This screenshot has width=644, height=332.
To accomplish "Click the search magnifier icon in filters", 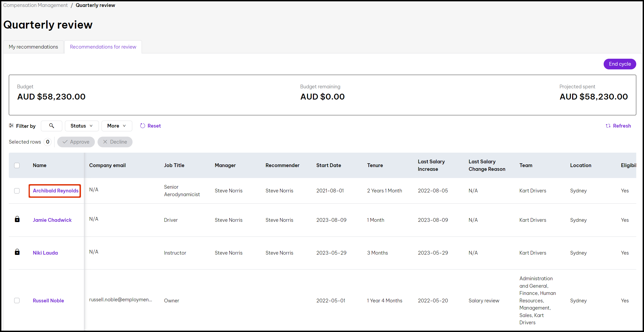I will coord(52,126).
